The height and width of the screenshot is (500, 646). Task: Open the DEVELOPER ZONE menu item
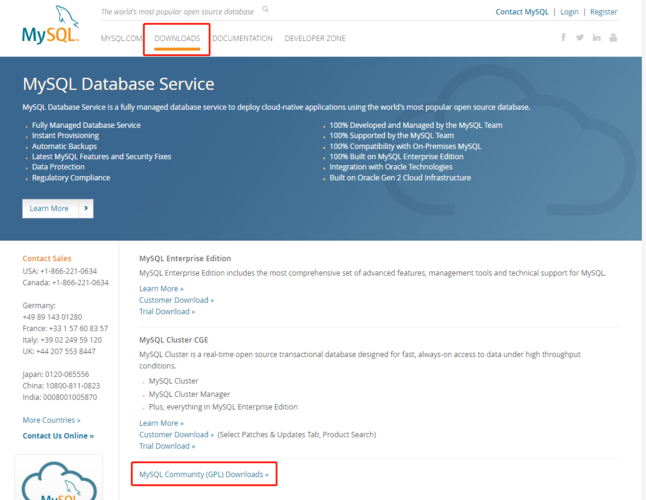(315, 38)
